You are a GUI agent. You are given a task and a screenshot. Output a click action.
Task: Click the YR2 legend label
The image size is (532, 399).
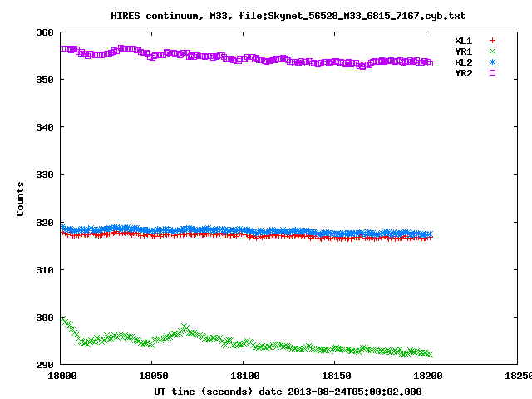pos(464,73)
